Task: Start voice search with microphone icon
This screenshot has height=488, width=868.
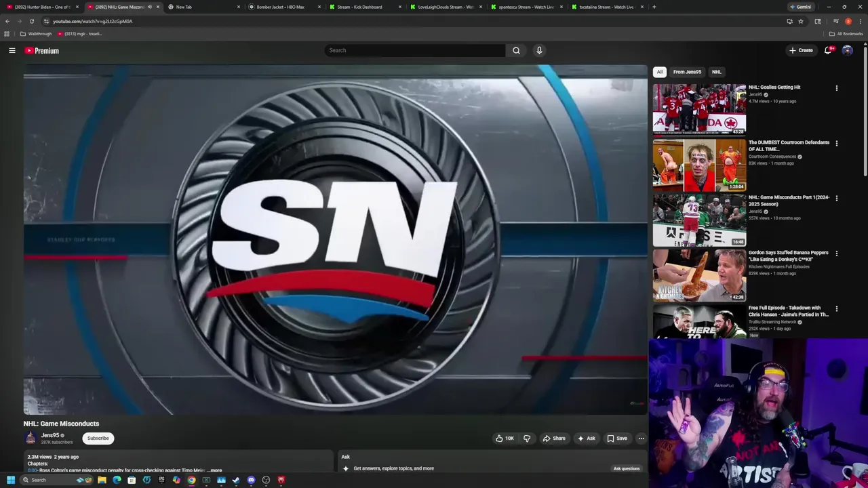Action: coord(539,50)
